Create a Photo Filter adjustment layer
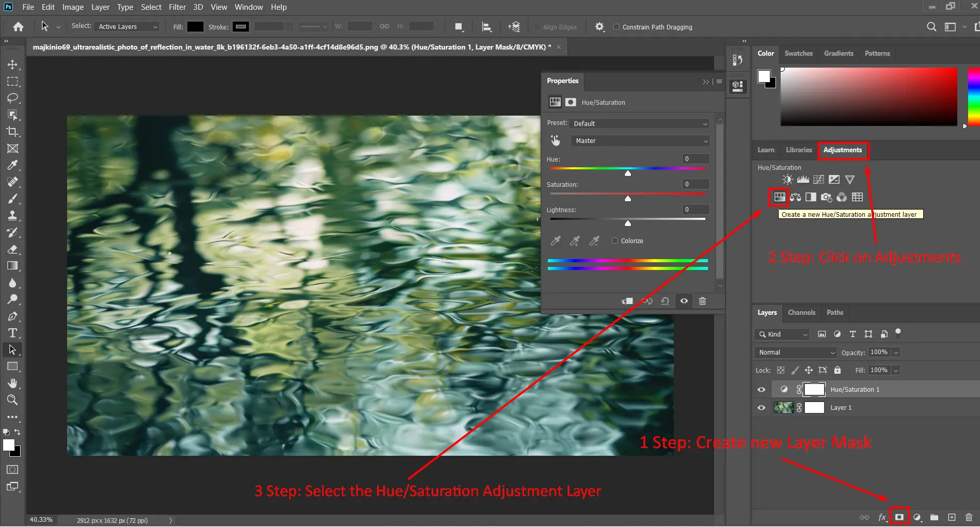Viewport: 980px width, 527px height. click(x=826, y=197)
